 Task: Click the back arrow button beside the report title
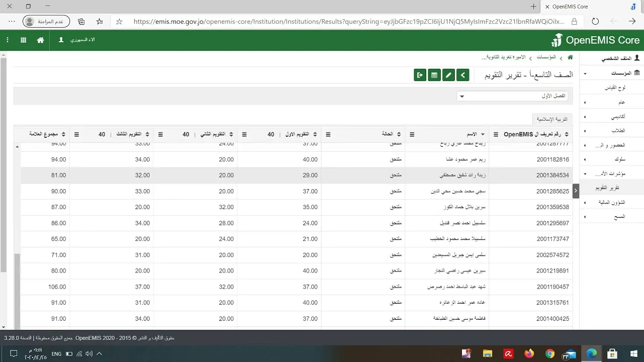[463, 75]
